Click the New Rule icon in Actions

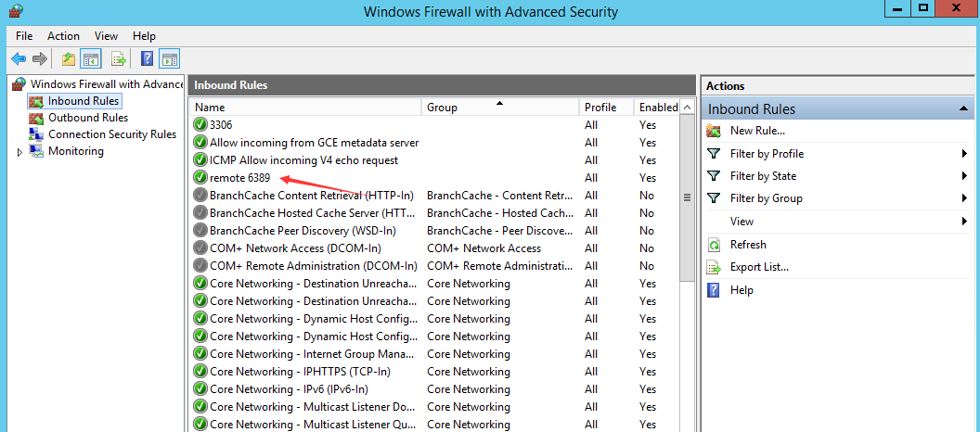pos(714,131)
